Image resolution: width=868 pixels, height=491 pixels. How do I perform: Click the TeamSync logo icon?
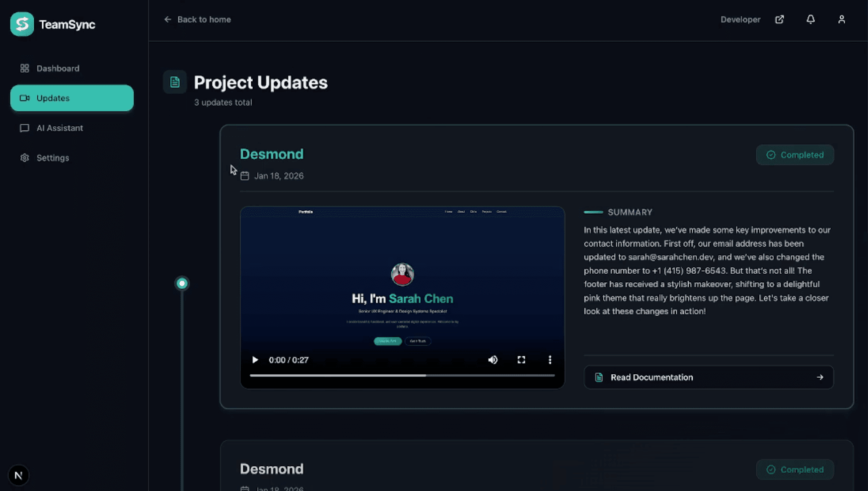(22, 24)
